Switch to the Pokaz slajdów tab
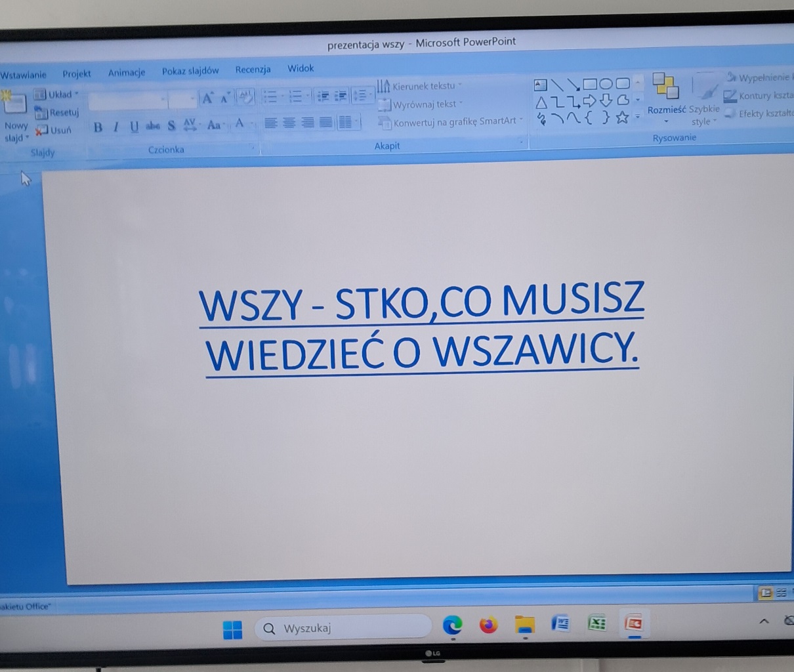Viewport: 794px width, 672px height. (190, 71)
